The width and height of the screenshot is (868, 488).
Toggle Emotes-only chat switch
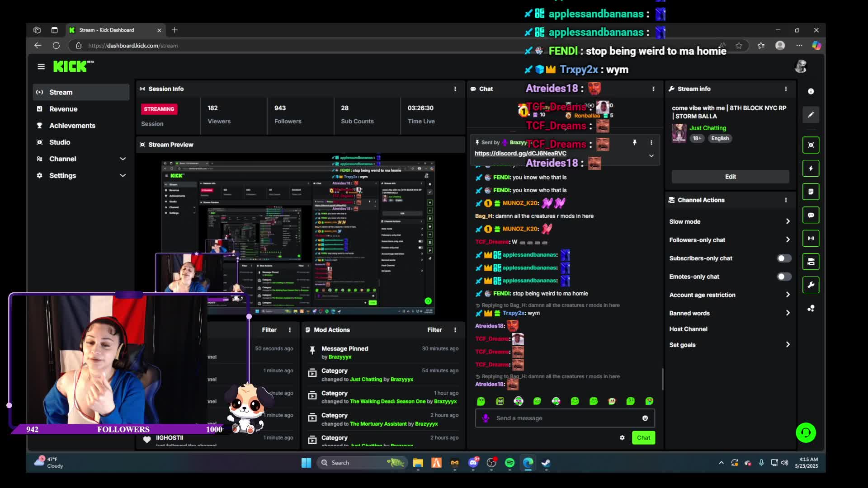[x=784, y=277]
